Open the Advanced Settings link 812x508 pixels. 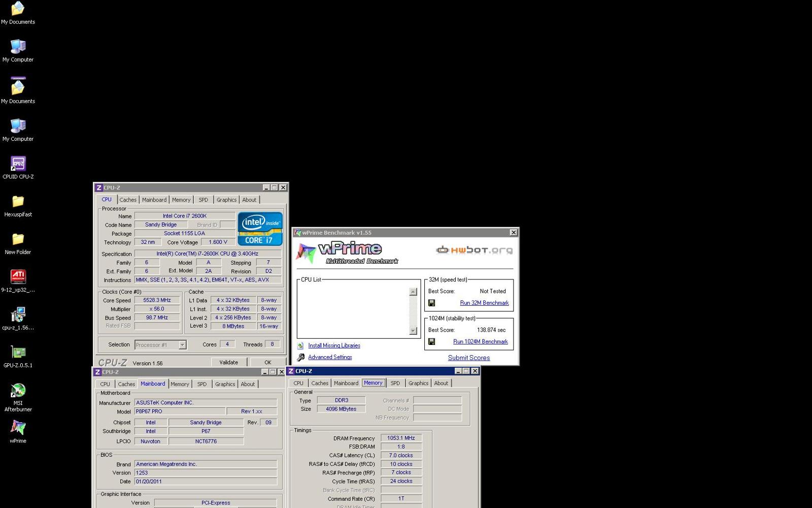pyautogui.click(x=330, y=357)
